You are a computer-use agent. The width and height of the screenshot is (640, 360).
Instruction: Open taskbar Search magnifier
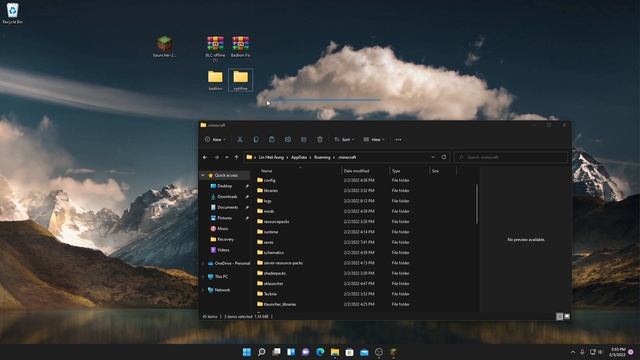click(262, 352)
